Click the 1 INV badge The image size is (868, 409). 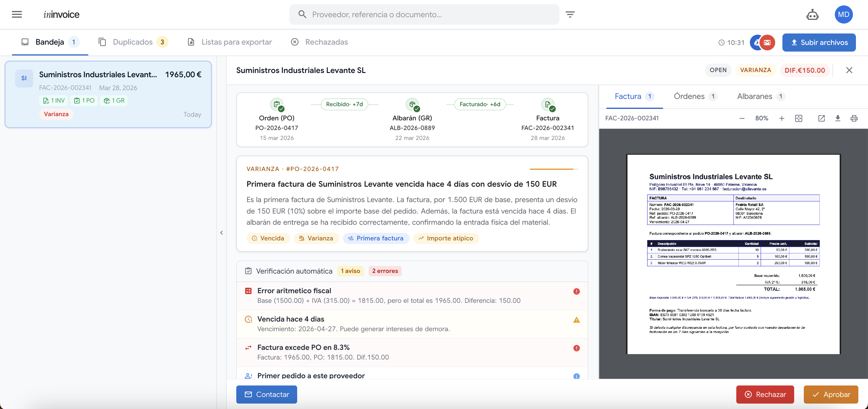pos(54,100)
